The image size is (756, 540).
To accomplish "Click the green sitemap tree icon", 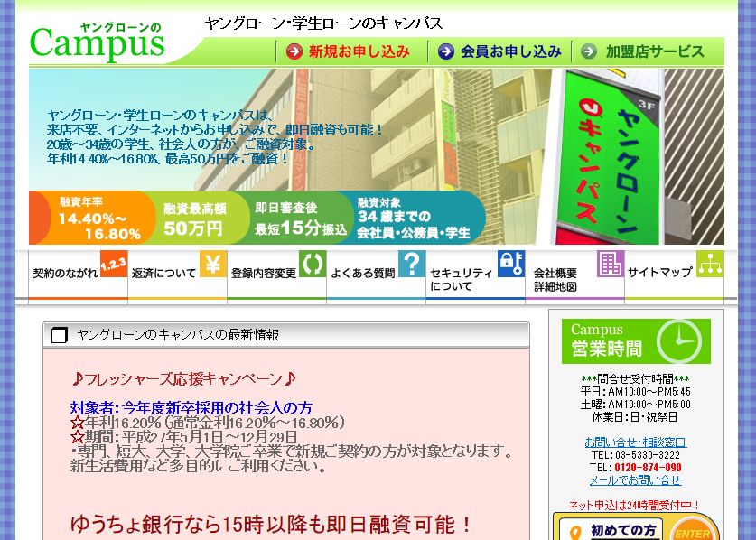I will pyautogui.click(x=710, y=264).
